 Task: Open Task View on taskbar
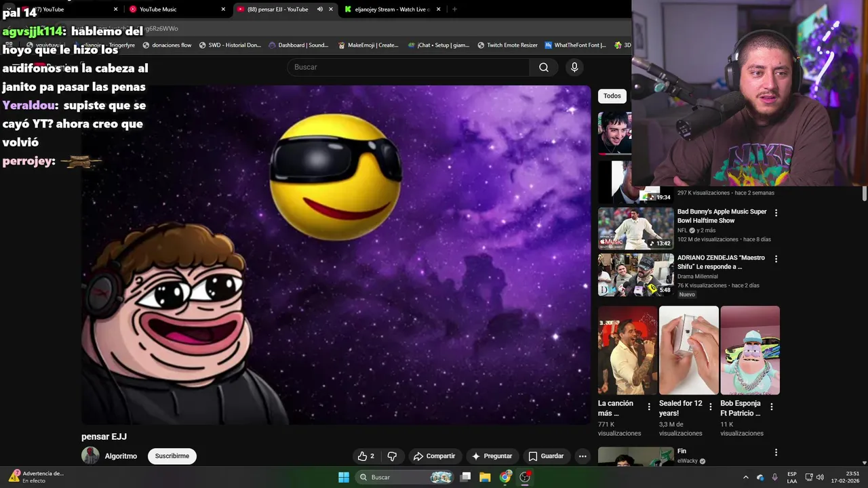coord(465,477)
